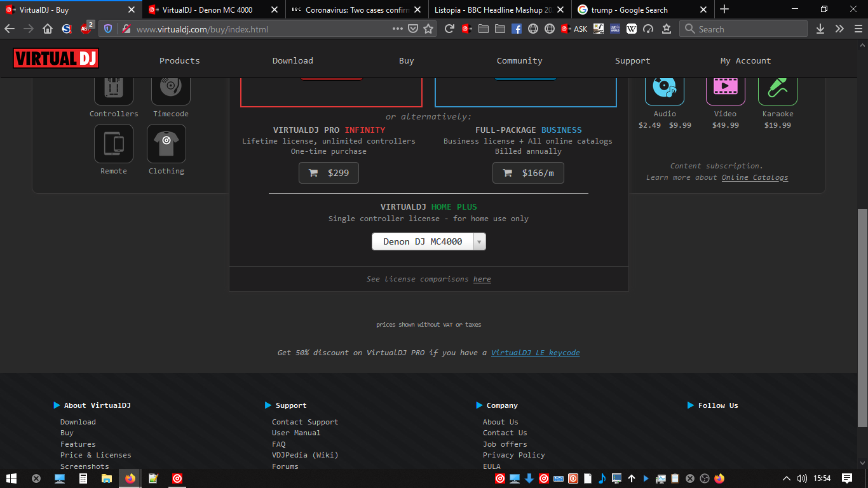Open footer Price & Licenses link
The height and width of the screenshot is (488, 868).
(96, 455)
